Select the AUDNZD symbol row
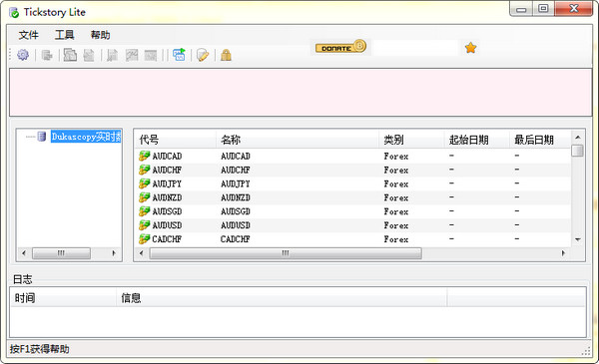Viewport: 599px width, 364px height. click(353, 197)
